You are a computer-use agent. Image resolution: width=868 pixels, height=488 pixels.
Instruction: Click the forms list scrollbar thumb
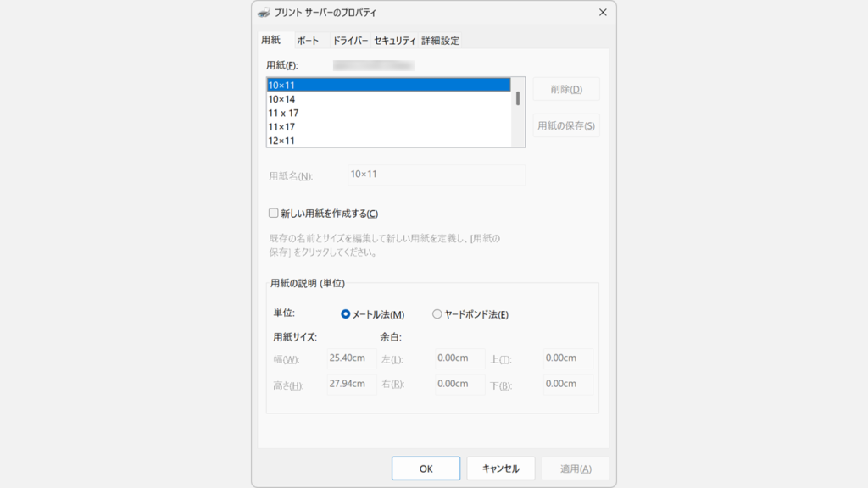point(518,98)
